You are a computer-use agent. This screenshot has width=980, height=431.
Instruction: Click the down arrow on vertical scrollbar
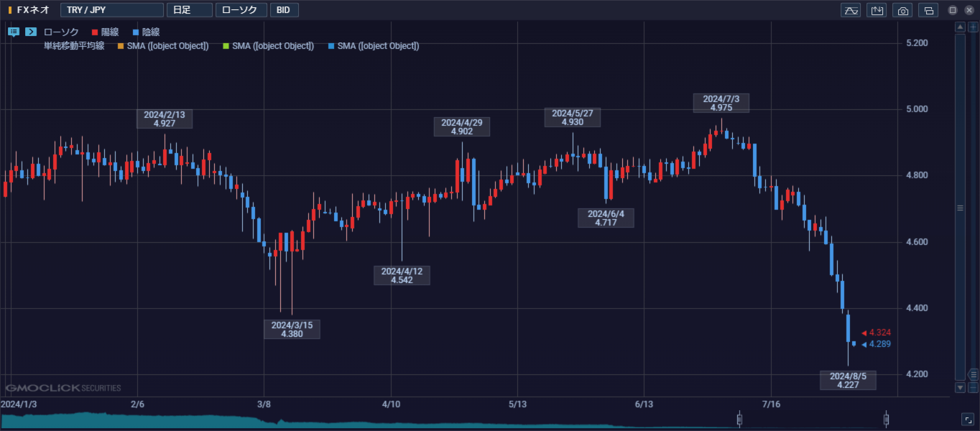coord(959,387)
